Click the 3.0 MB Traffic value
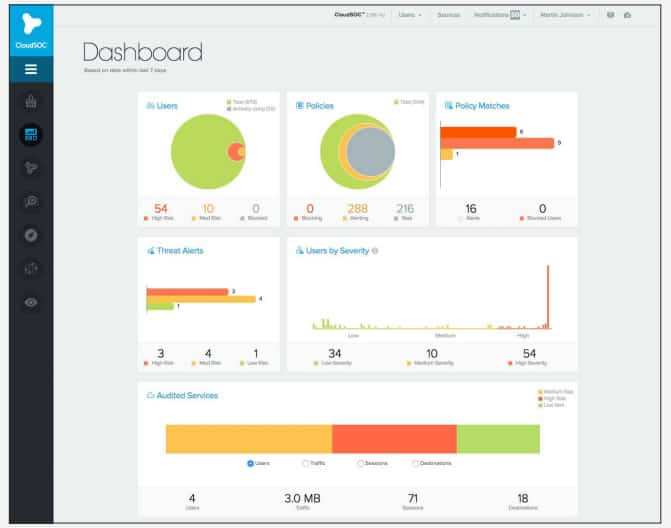This screenshot has height=528, width=671. pyautogui.click(x=303, y=498)
